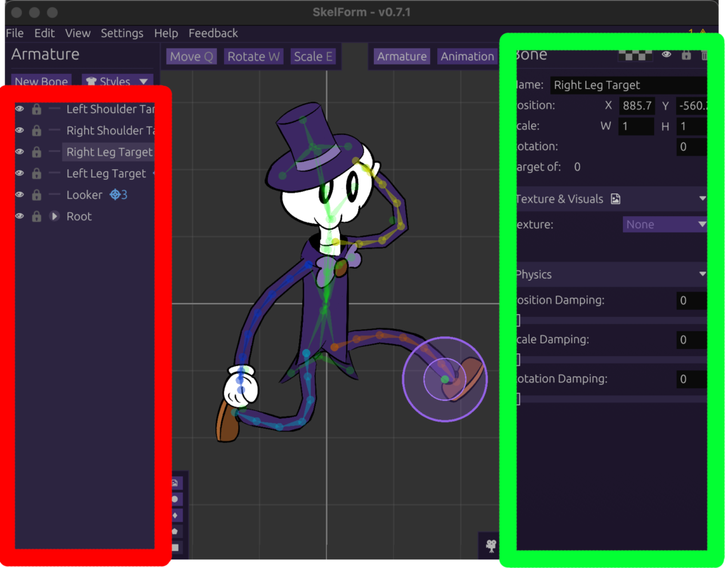Click the Position Damping slider handle

pos(518,321)
